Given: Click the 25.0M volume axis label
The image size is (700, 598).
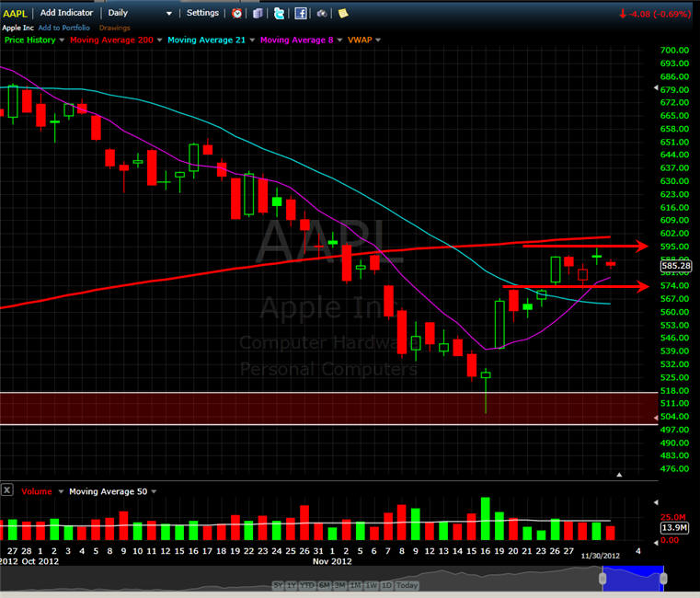Looking at the screenshot, I should tap(672, 517).
